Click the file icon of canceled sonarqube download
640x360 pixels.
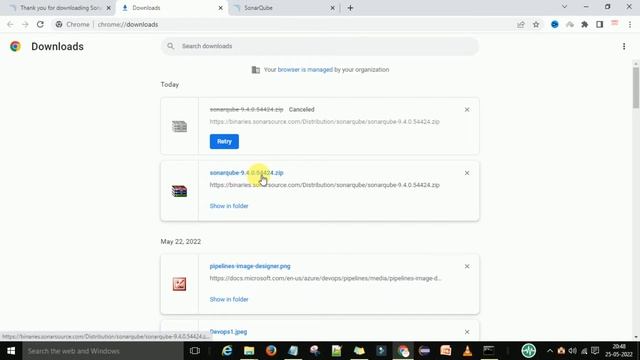179,127
